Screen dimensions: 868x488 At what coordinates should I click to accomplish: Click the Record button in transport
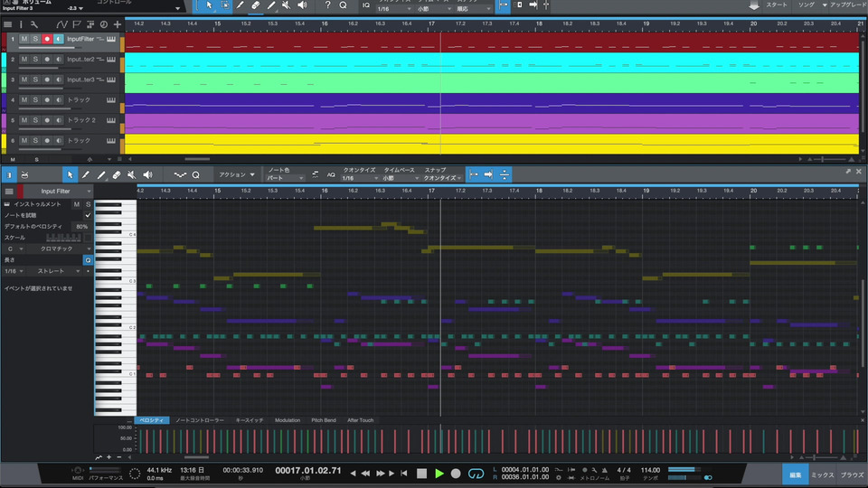point(456,474)
